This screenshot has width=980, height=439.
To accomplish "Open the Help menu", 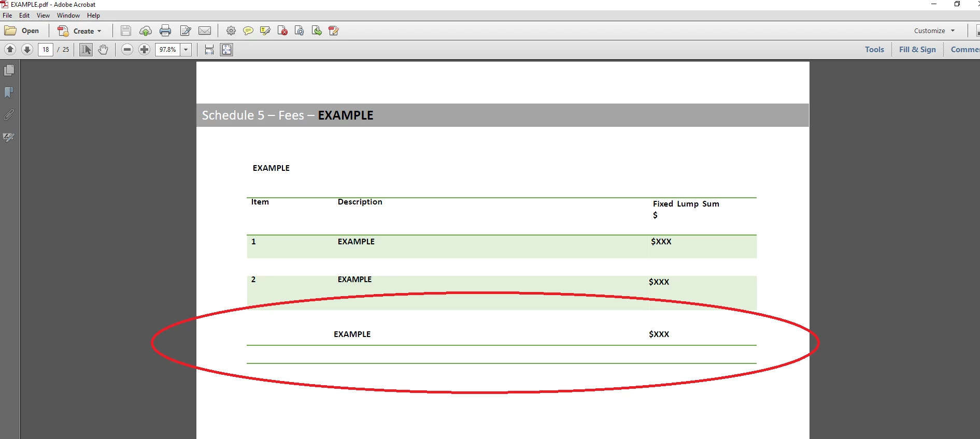I will (x=93, y=16).
